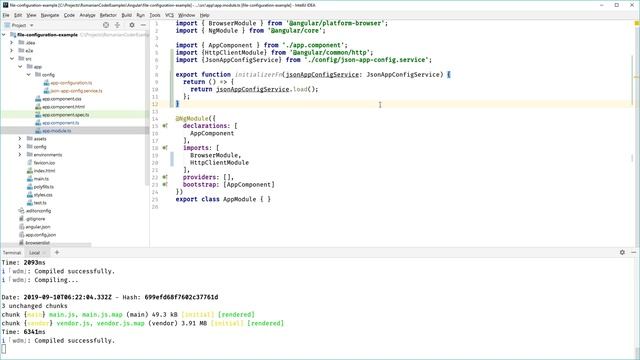Collapse the file-configuration-example root node
The width and height of the screenshot is (640, 360).
click(4, 35)
